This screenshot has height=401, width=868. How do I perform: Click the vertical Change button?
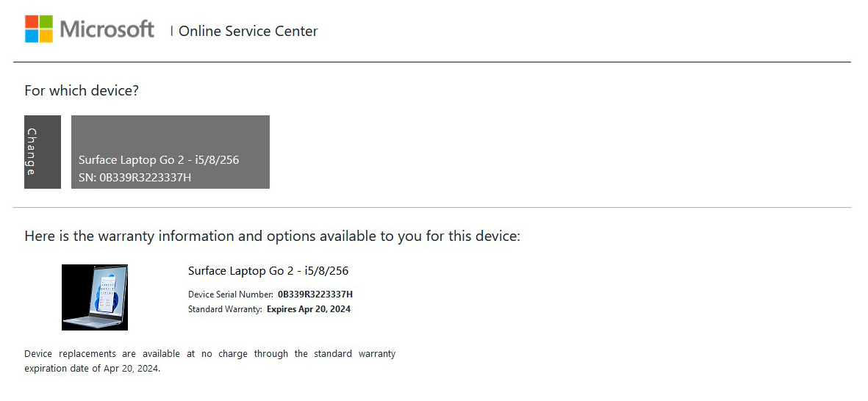coord(43,152)
